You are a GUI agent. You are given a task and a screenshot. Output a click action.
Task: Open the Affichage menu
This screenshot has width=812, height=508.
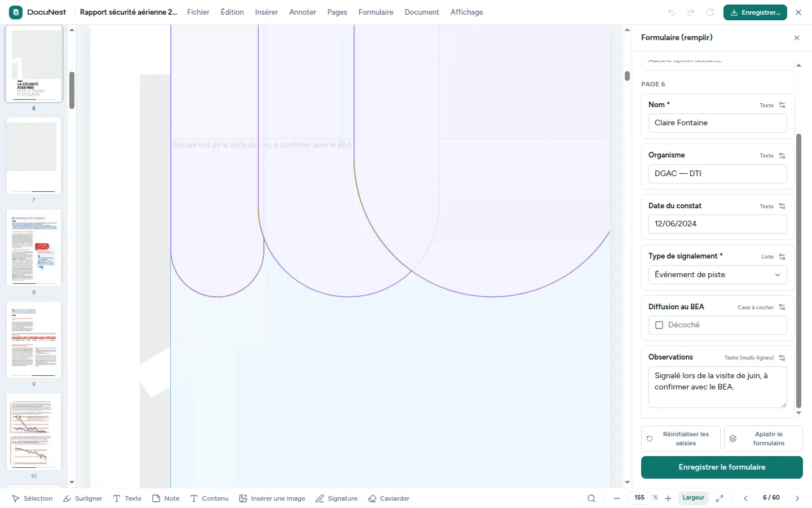click(467, 12)
